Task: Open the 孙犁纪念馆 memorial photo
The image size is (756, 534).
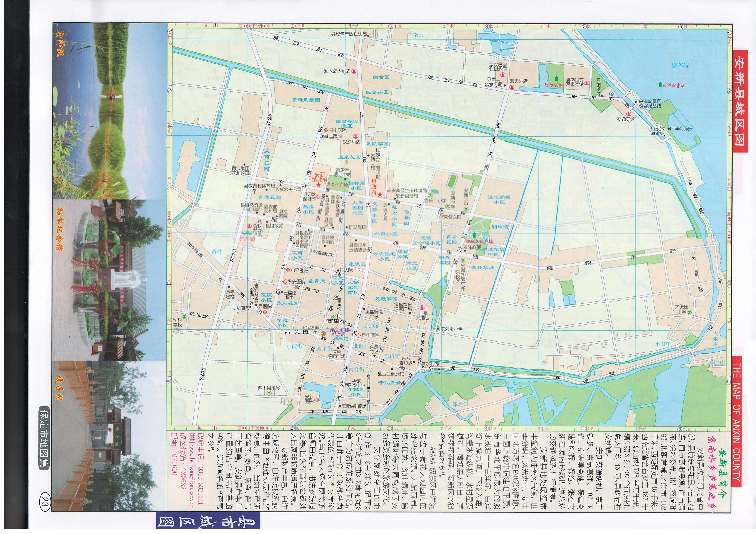Action: [x=110, y=280]
